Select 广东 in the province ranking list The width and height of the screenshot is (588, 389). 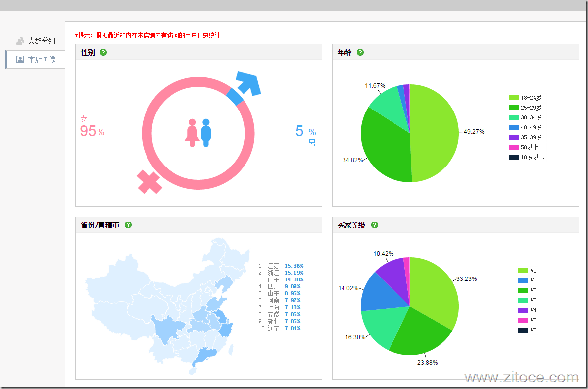(x=273, y=279)
